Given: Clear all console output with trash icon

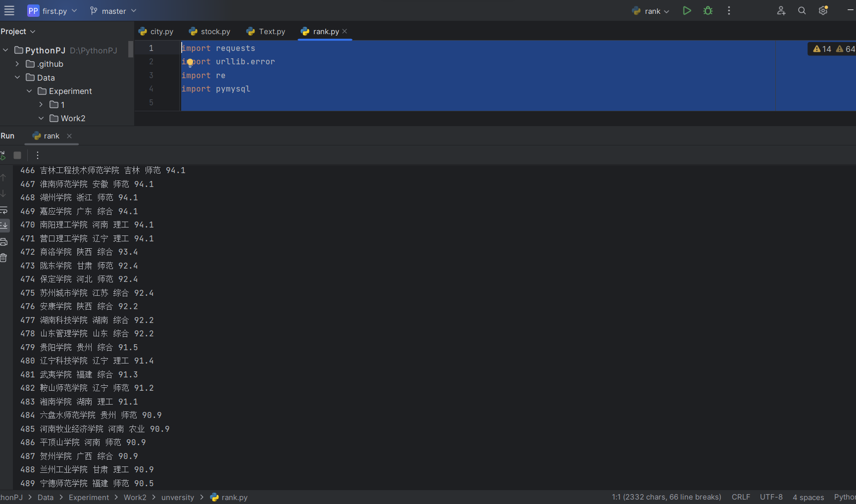Looking at the screenshot, I should [3, 258].
